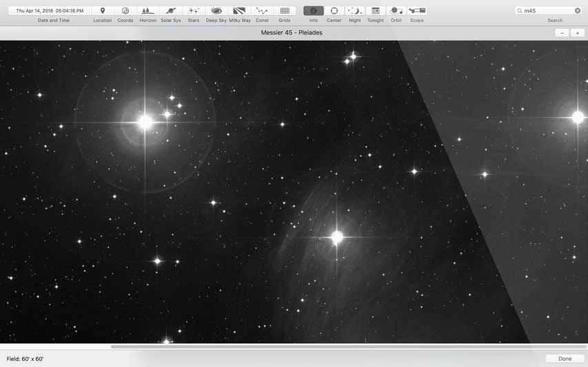Click the Orbit icon
The width and height of the screenshot is (588, 367).
coord(396,11)
